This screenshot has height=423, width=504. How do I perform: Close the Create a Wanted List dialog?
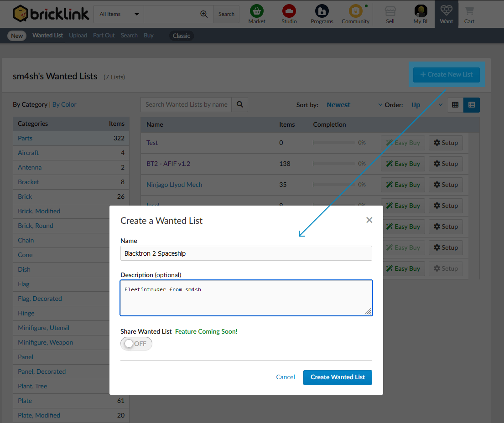point(369,220)
